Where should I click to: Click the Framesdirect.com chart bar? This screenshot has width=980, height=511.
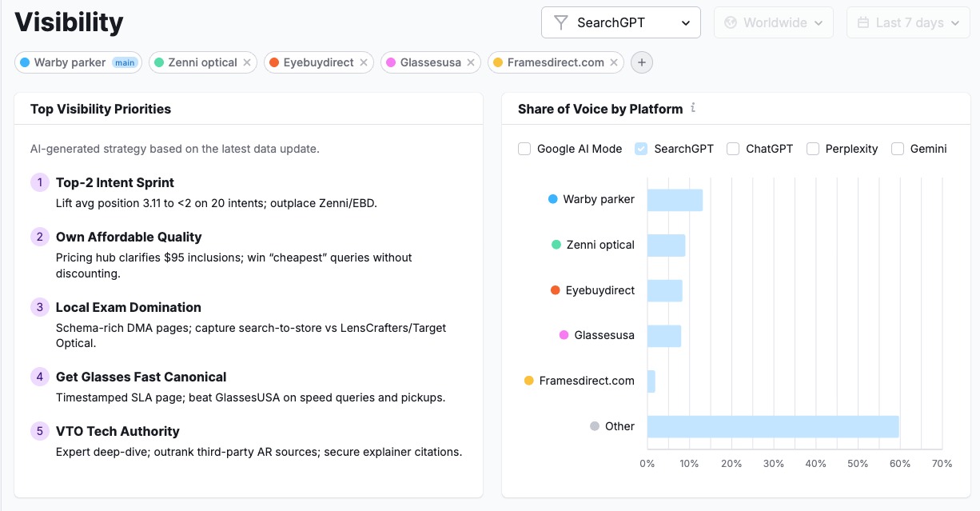pos(651,381)
